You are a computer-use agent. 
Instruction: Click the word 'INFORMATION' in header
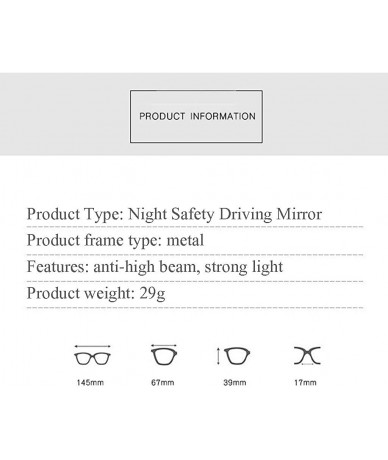223,116
